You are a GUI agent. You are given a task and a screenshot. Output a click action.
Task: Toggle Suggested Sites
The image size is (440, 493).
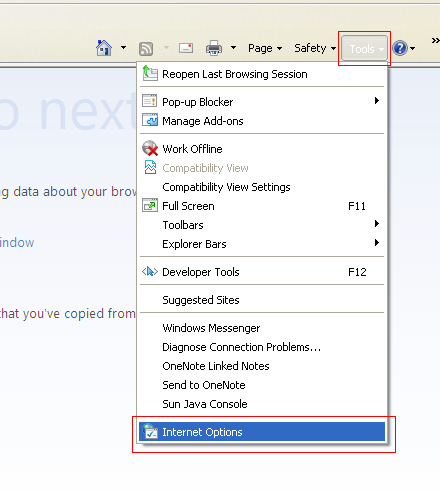click(x=262, y=300)
